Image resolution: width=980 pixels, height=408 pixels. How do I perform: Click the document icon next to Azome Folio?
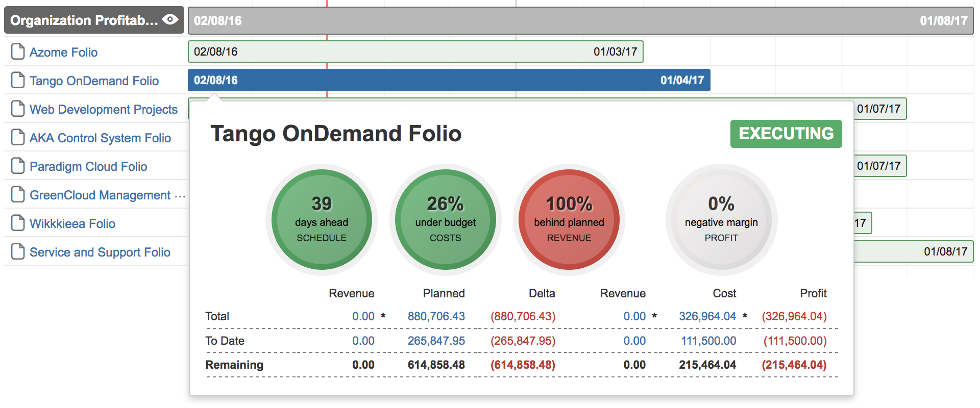tap(18, 52)
